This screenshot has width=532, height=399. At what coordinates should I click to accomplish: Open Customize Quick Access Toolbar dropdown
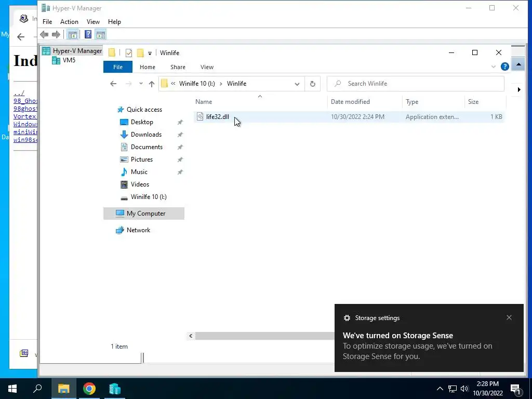150,54
